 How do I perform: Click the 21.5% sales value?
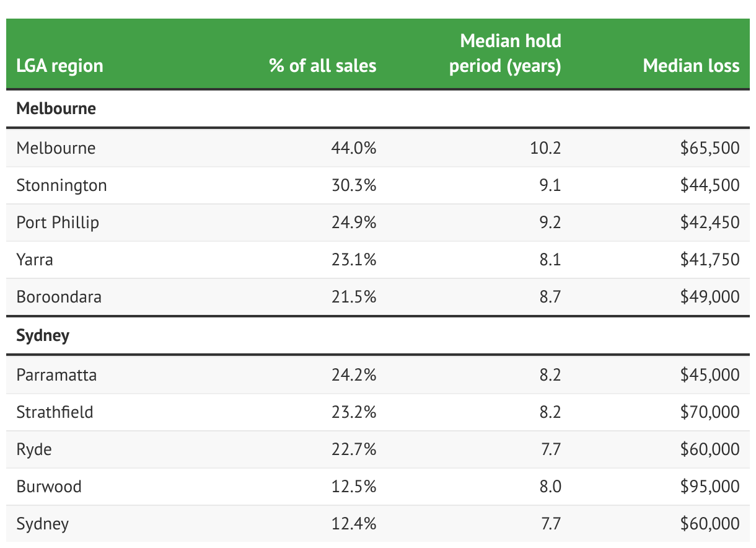click(x=354, y=297)
